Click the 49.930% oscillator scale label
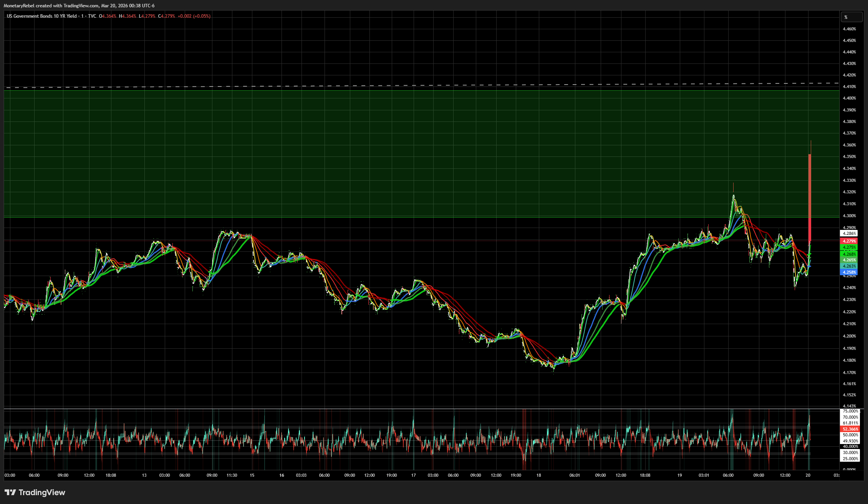Image resolution: width=868 pixels, height=504 pixels. click(850, 441)
